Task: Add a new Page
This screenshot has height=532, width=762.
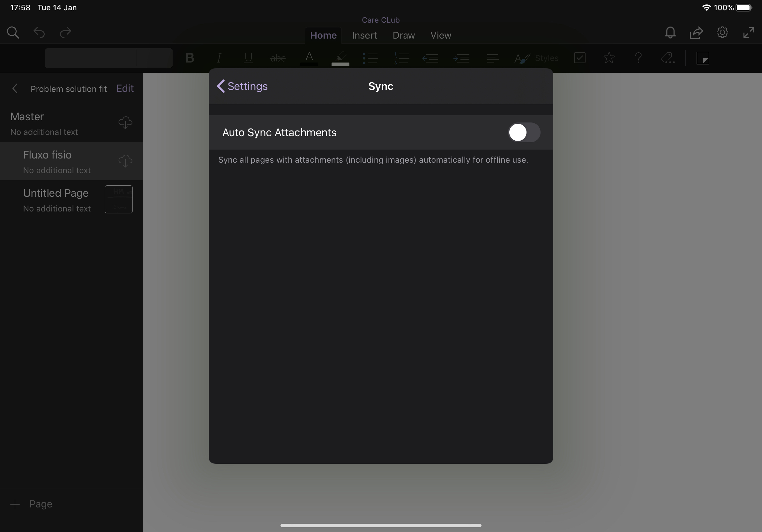Action: click(x=32, y=504)
